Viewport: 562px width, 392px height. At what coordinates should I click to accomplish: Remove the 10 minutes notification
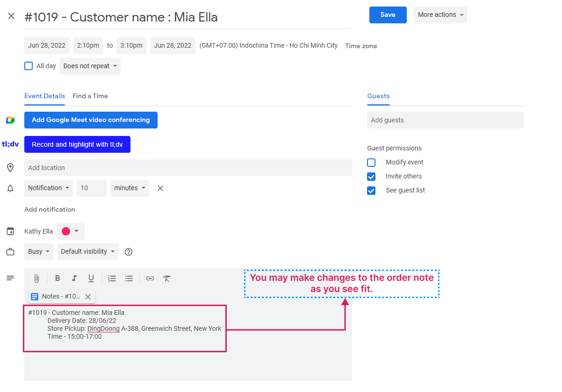pyautogui.click(x=160, y=188)
